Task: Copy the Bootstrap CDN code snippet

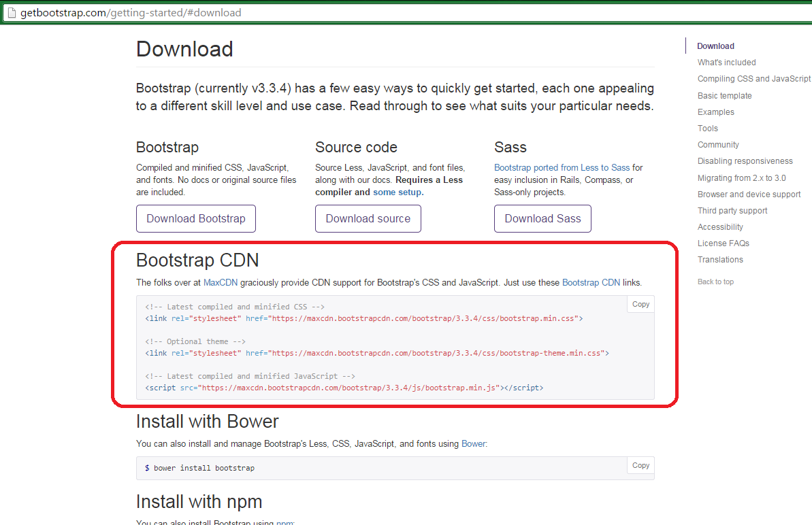Action: coord(639,304)
